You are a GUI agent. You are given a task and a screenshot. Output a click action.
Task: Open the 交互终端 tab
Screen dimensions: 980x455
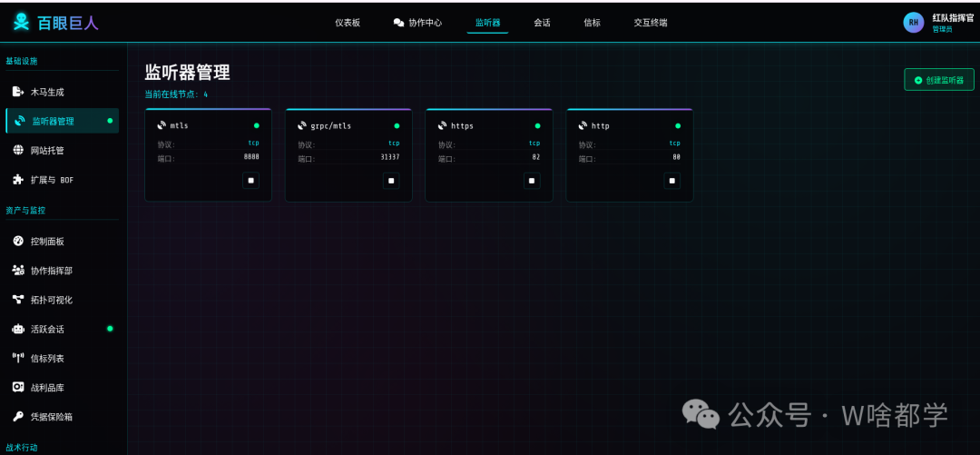pos(650,23)
